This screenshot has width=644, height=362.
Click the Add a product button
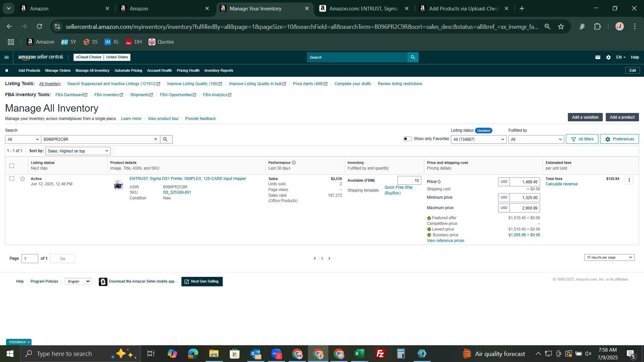[x=622, y=117]
